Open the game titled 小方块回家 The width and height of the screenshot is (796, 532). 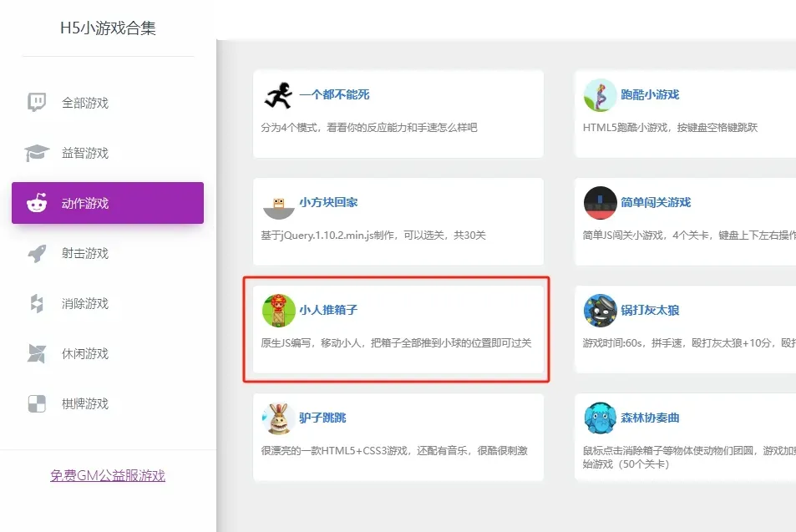click(x=328, y=202)
